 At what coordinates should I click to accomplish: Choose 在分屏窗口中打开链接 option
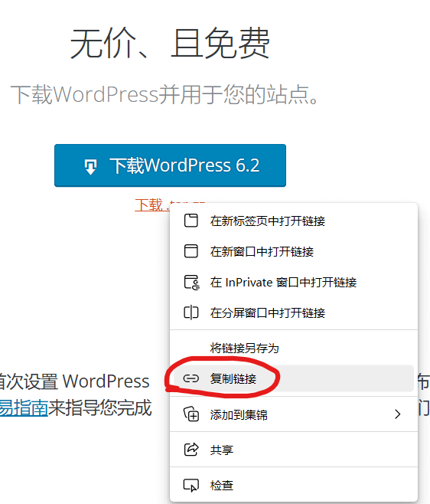[x=294, y=313]
